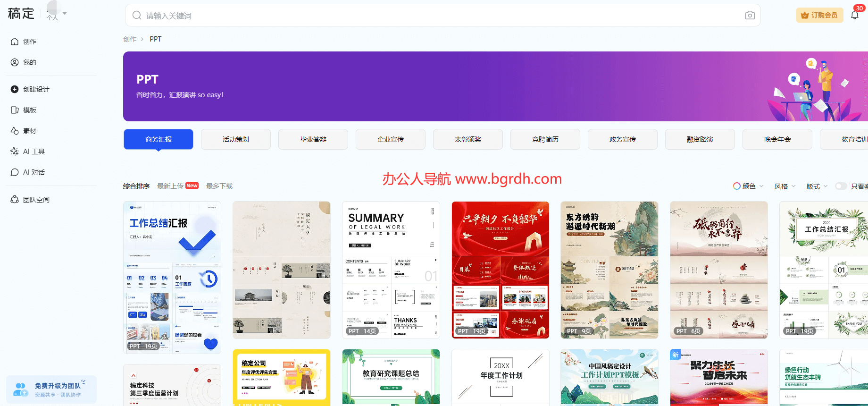Viewport: 868px width, 406px height.
Task: Open the 砥砺前行 永不言弃 template thumbnail
Action: (x=719, y=270)
